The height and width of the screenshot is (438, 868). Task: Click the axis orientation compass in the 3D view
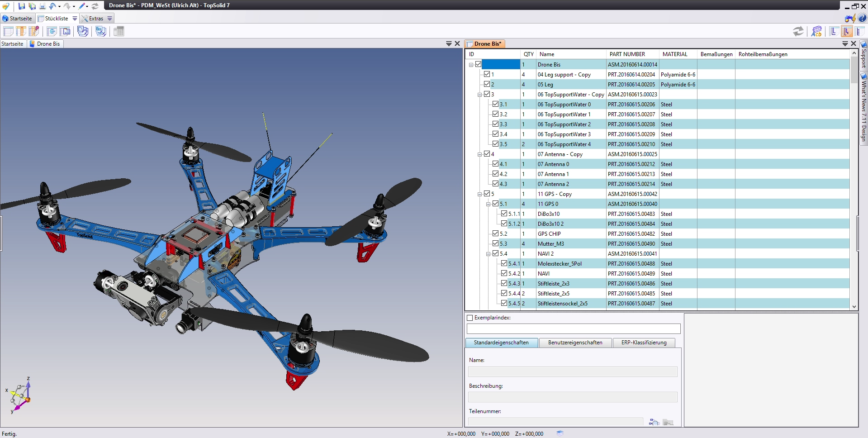point(19,395)
